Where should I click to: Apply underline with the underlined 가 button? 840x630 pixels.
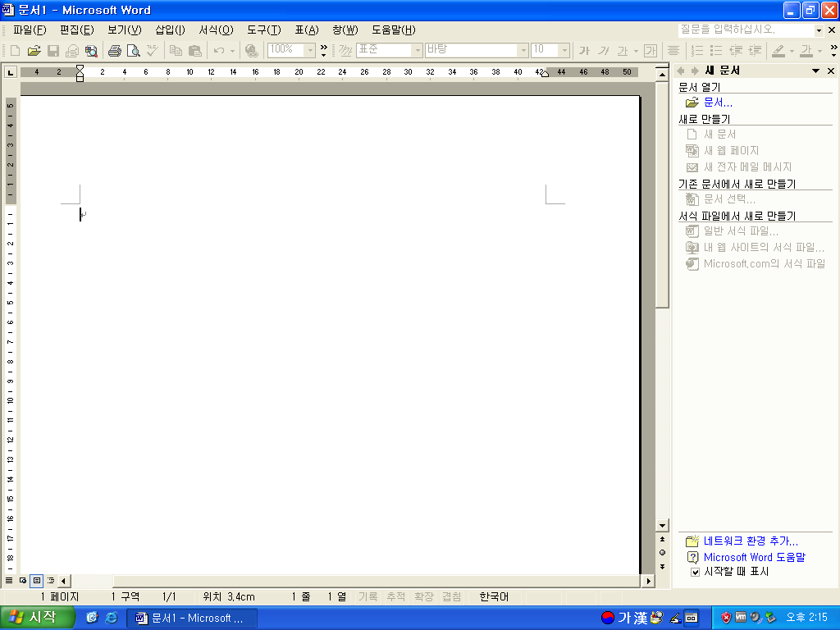tap(622, 50)
